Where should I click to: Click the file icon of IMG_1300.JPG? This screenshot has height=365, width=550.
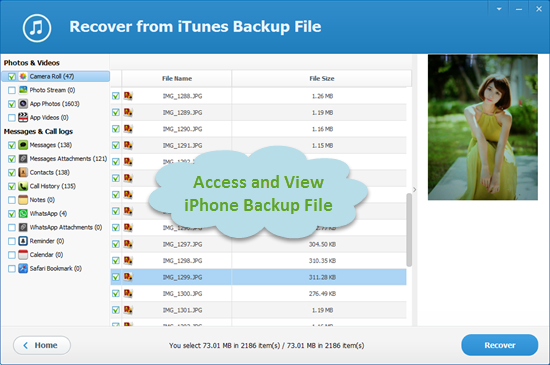(128, 293)
